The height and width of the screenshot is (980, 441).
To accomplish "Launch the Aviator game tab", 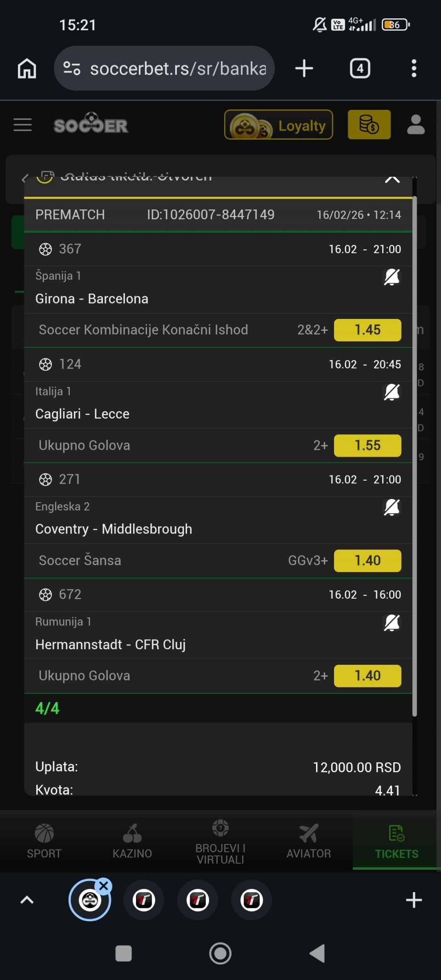I will pyautogui.click(x=309, y=841).
